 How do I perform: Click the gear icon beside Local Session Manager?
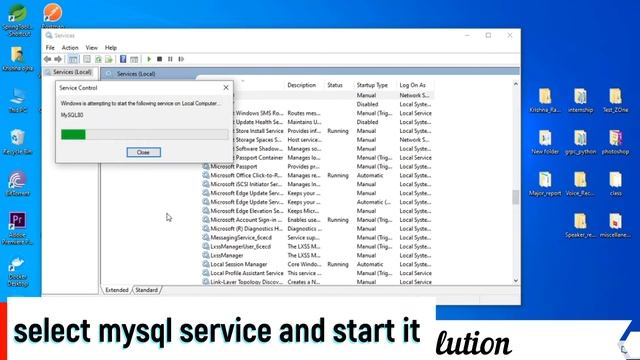(206, 264)
